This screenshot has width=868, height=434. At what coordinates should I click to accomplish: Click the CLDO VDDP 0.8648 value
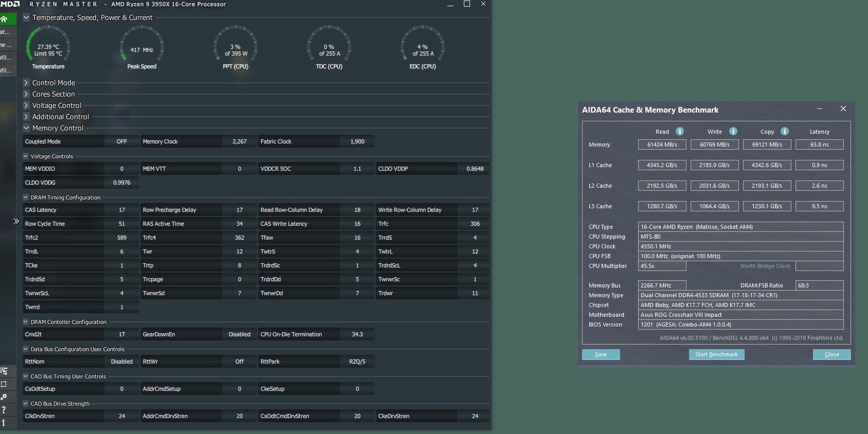[475, 169]
